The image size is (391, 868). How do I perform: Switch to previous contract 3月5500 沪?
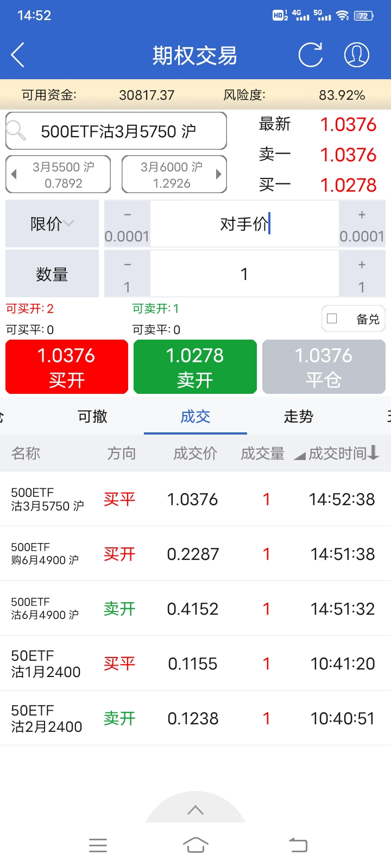[58, 174]
